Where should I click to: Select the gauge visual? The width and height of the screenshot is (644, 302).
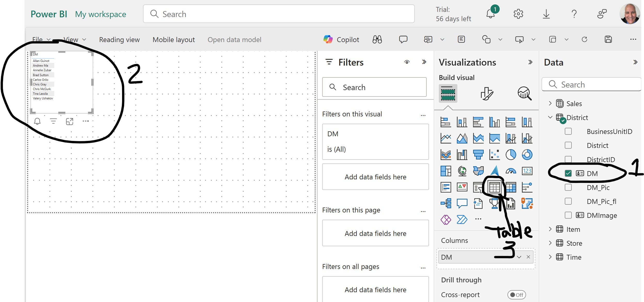511,171
